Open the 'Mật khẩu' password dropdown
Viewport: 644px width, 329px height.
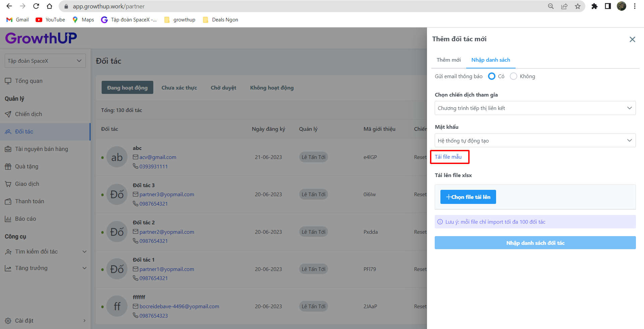[x=535, y=141]
